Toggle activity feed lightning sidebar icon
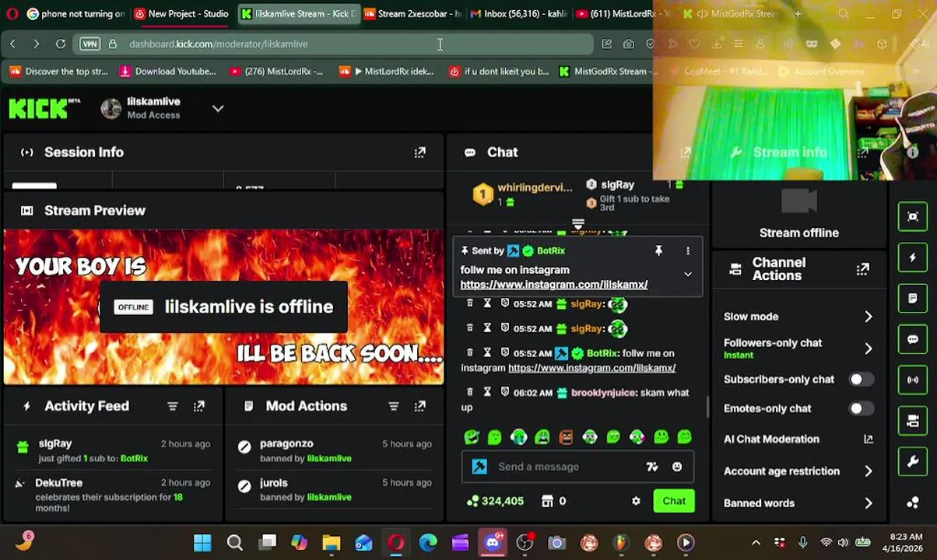Viewport: 937px width, 560px height. coord(913,257)
